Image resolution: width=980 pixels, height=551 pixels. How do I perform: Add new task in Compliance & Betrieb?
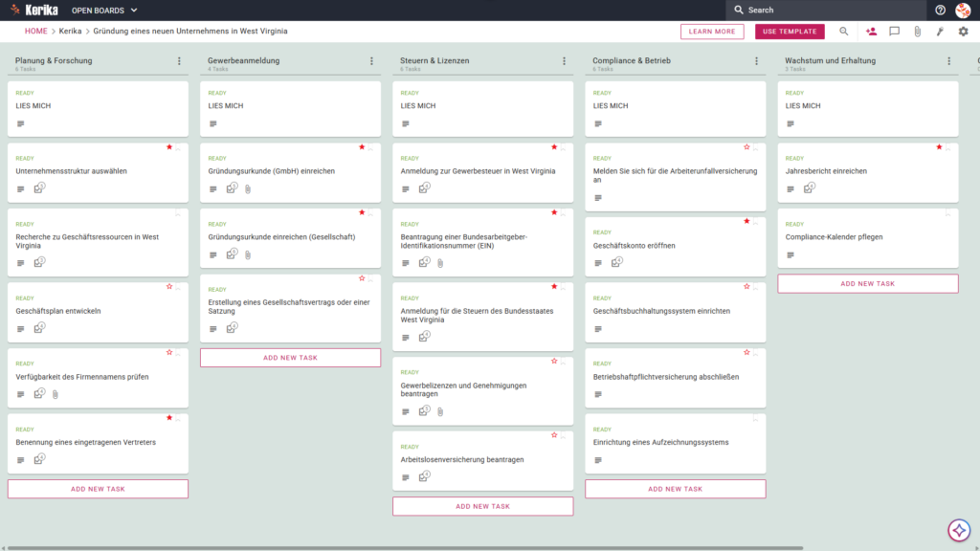point(676,489)
